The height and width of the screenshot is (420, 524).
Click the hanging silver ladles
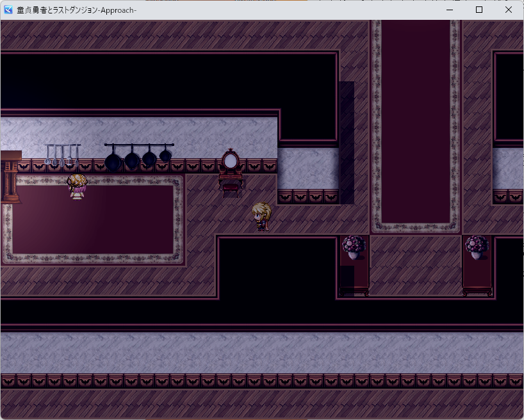pyautogui.click(x=62, y=154)
